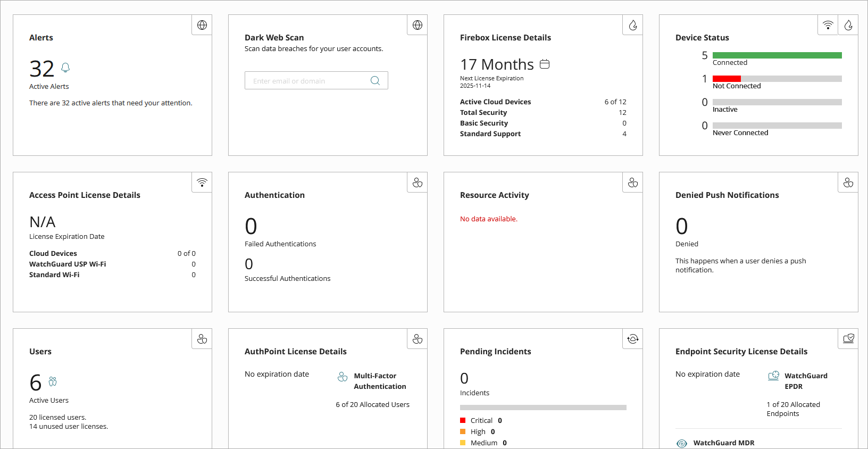Click globe icon on Dark Web Scan card
Image resolution: width=868 pixels, height=449 pixels.
pos(418,25)
